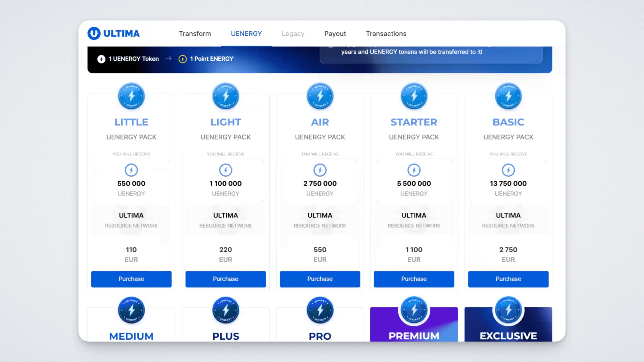Click the yellow Point ENERGY lightning icon
The height and width of the screenshot is (362, 644).
coord(182,59)
